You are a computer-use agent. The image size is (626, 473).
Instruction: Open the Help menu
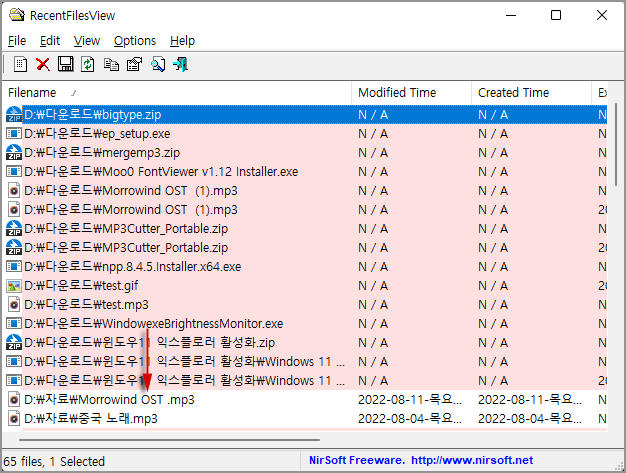coord(182,41)
